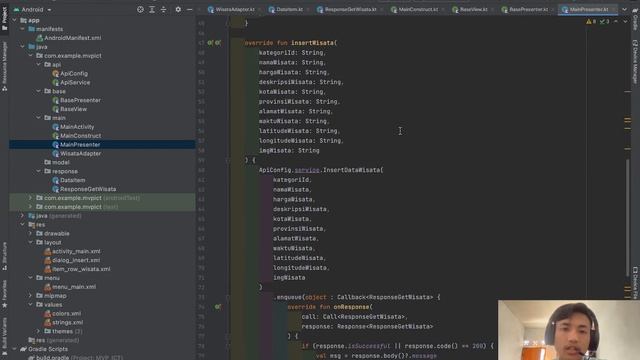Show hidden editor tabs dropdown

(624, 9)
